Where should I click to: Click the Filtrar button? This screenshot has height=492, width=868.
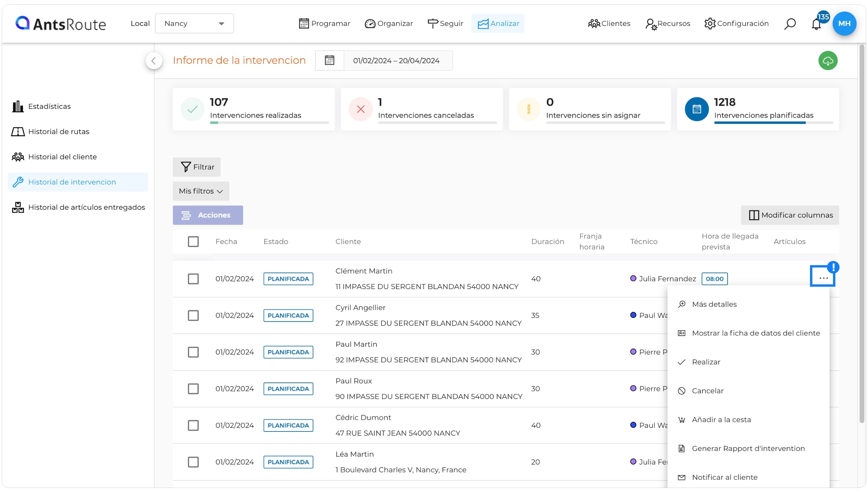197,167
